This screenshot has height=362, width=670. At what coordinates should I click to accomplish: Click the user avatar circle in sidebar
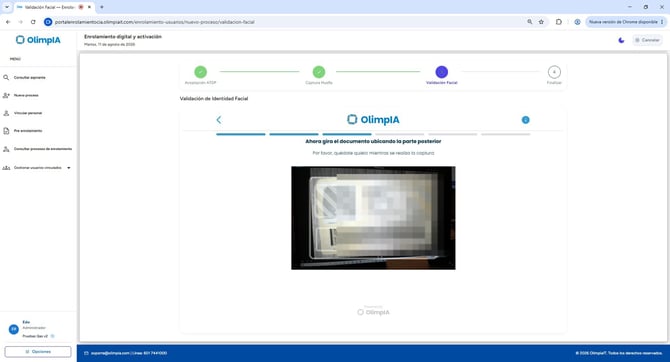(14, 329)
